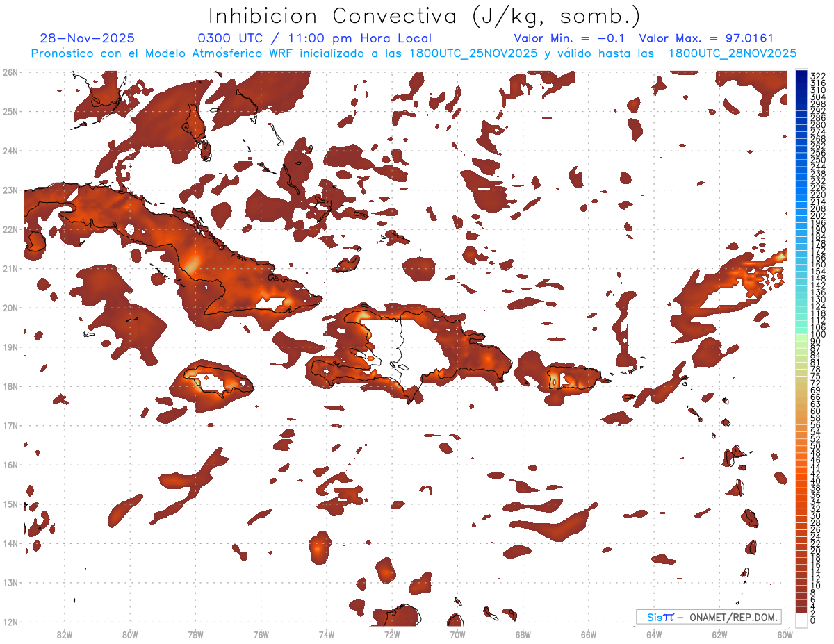Screen dimensions: 834x644
Task: Click '0300 UTC / 11:00 pm Hora Local'
Action: pos(315,39)
